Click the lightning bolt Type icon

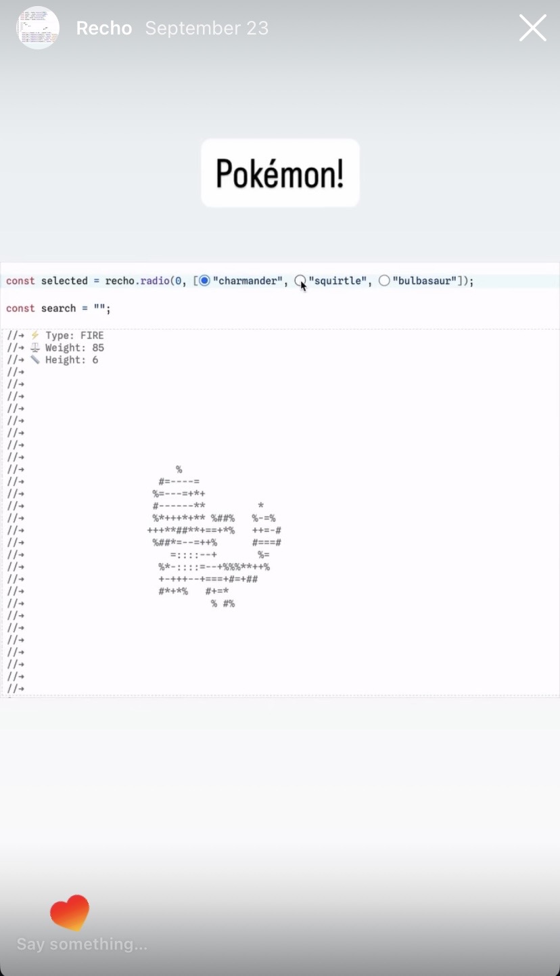[35, 336]
